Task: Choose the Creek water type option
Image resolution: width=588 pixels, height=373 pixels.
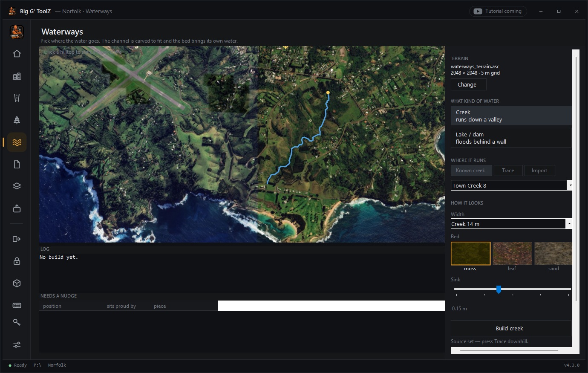Action: coord(511,116)
